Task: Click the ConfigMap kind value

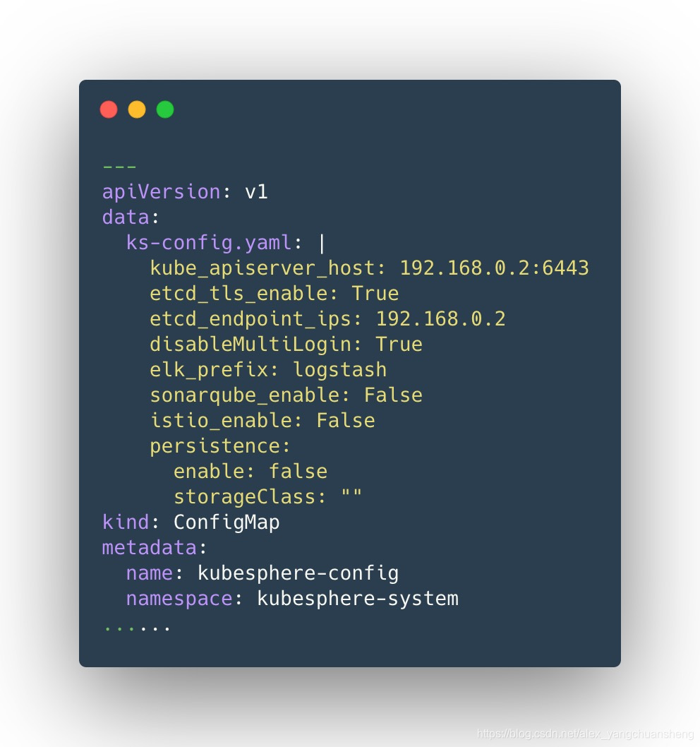Action: [227, 522]
